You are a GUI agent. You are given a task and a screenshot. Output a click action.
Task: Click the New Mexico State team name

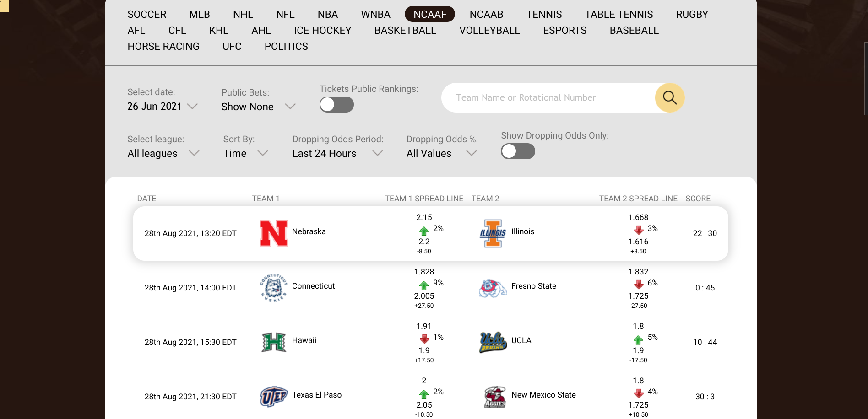[x=543, y=395]
